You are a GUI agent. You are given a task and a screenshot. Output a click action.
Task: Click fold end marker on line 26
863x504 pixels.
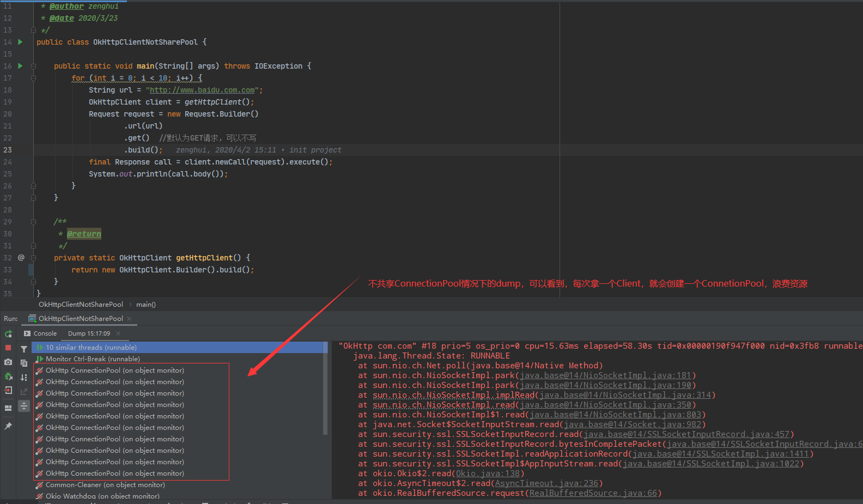pyautogui.click(x=33, y=186)
